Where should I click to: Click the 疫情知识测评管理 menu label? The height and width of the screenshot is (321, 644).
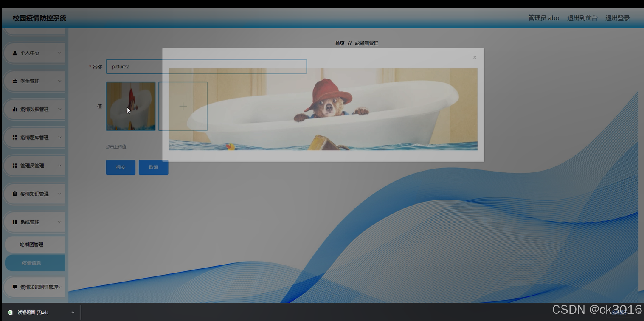[x=39, y=287]
